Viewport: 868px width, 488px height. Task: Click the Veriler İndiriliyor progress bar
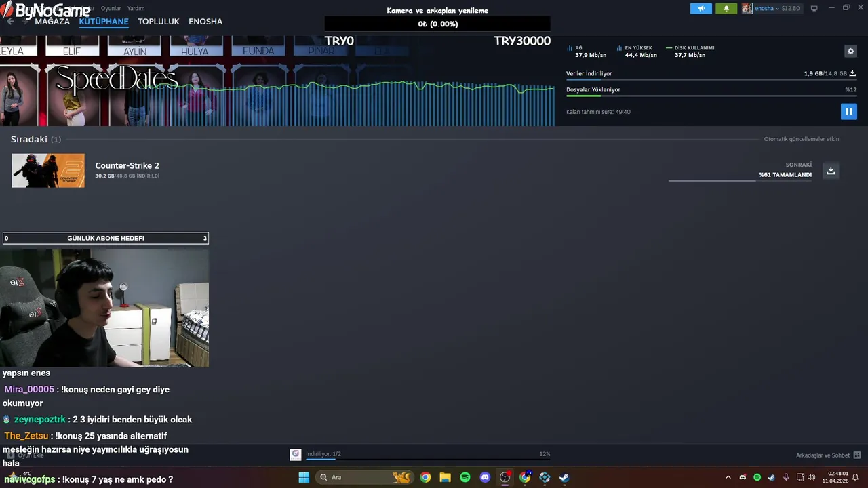[x=711, y=79]
